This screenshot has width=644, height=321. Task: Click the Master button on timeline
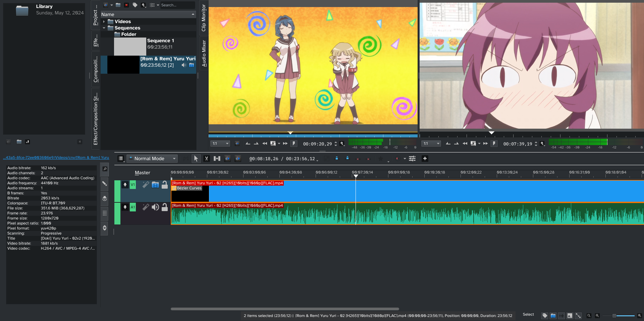(x=142, y=173)
